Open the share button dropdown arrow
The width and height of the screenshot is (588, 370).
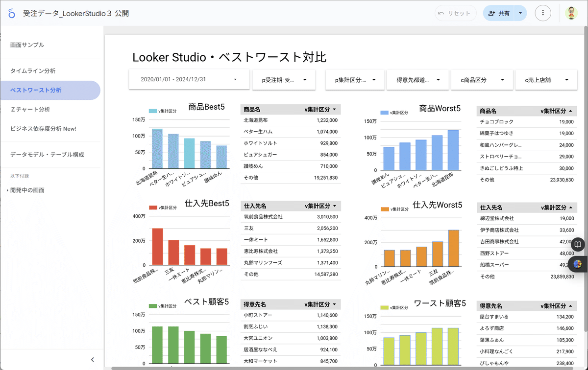click(520, 13)
